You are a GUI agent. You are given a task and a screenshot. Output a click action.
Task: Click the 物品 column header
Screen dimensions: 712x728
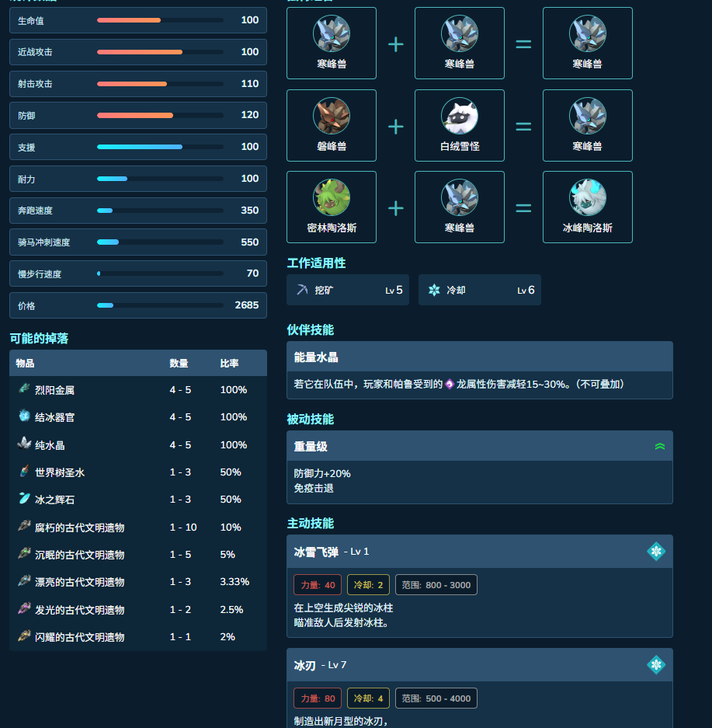[25, 364]
